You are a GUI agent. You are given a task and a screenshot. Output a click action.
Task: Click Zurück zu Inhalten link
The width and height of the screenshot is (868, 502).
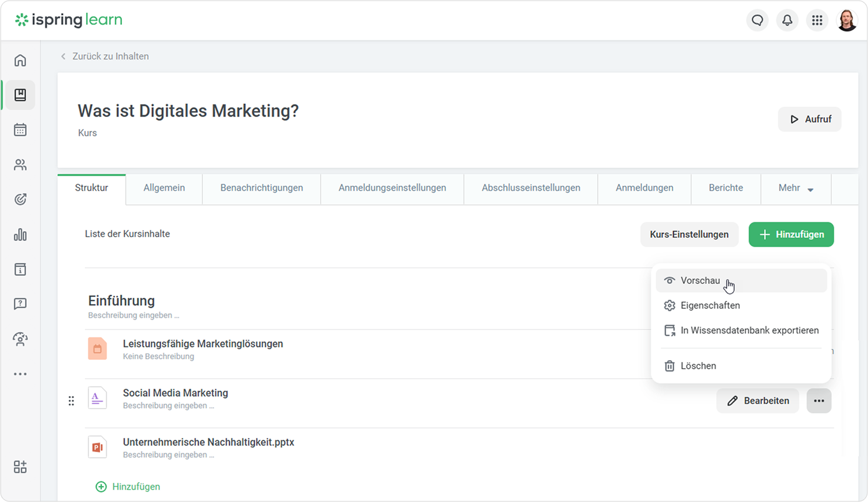coord(110,57)
